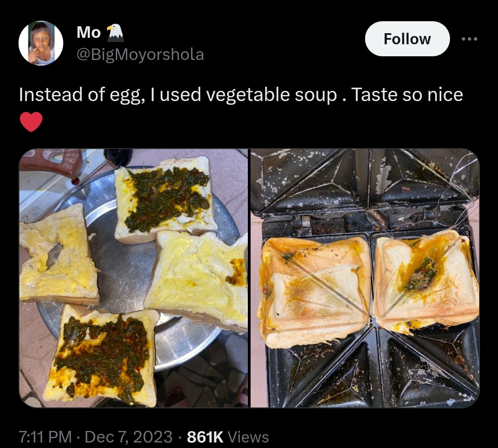The image size is (498, 448).
Task: Open the three-dot more options menu
Action: (470, 39)
